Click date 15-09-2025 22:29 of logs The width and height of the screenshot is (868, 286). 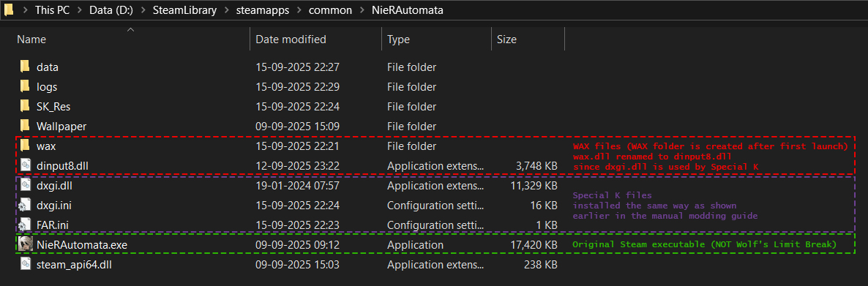[297, 87]
